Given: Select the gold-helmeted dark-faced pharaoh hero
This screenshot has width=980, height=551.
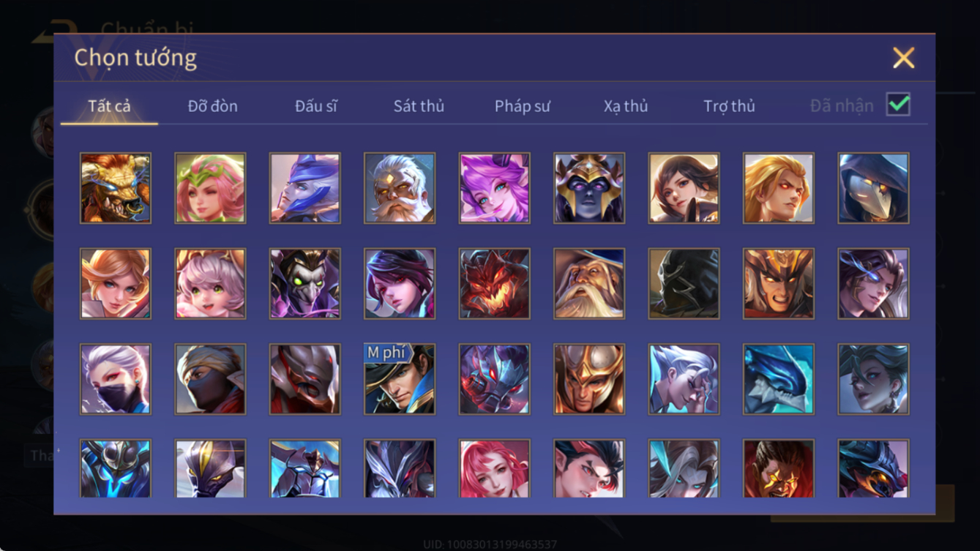Looking at the screenshot, I should (x=589, y=188).
